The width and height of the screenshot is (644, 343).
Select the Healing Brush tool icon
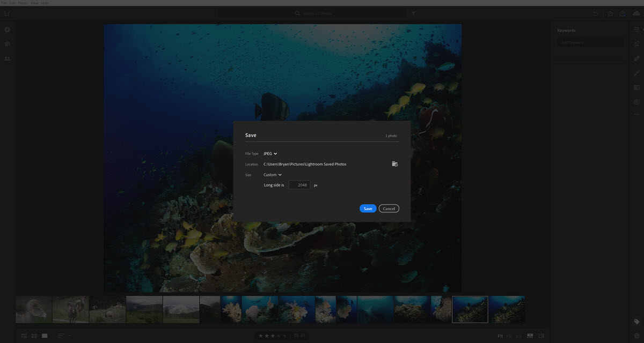(x=636, y=58)
